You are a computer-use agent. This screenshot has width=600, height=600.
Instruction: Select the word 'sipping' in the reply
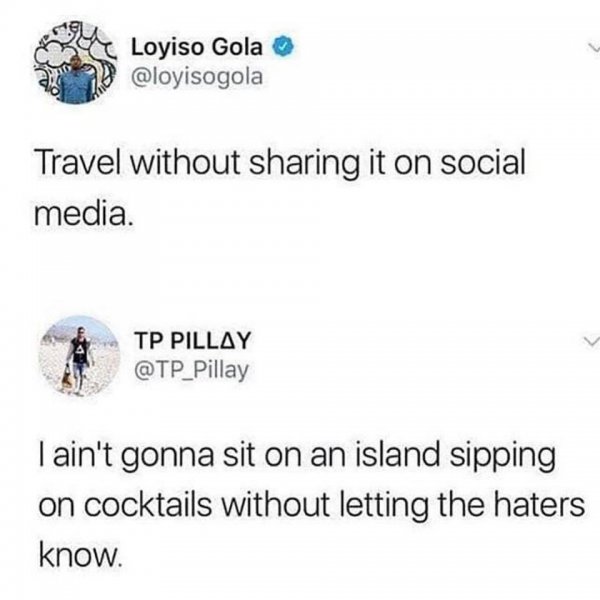(502, 457)
